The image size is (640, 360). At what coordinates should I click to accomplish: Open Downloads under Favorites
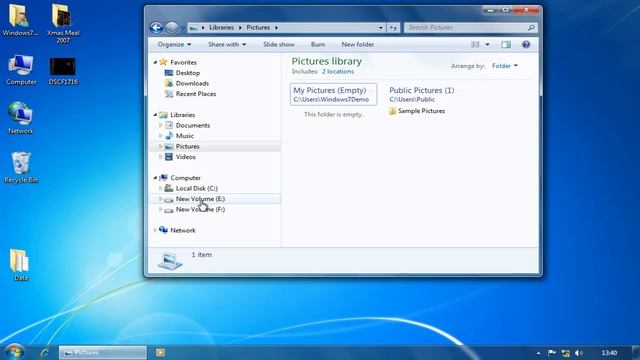(192, 83)
